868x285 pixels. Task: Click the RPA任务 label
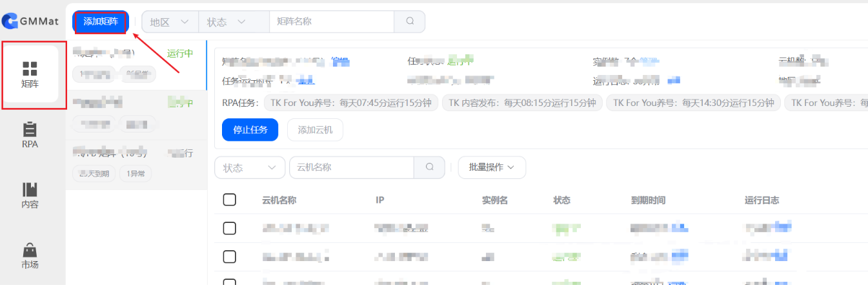click(x=241, y=103)
